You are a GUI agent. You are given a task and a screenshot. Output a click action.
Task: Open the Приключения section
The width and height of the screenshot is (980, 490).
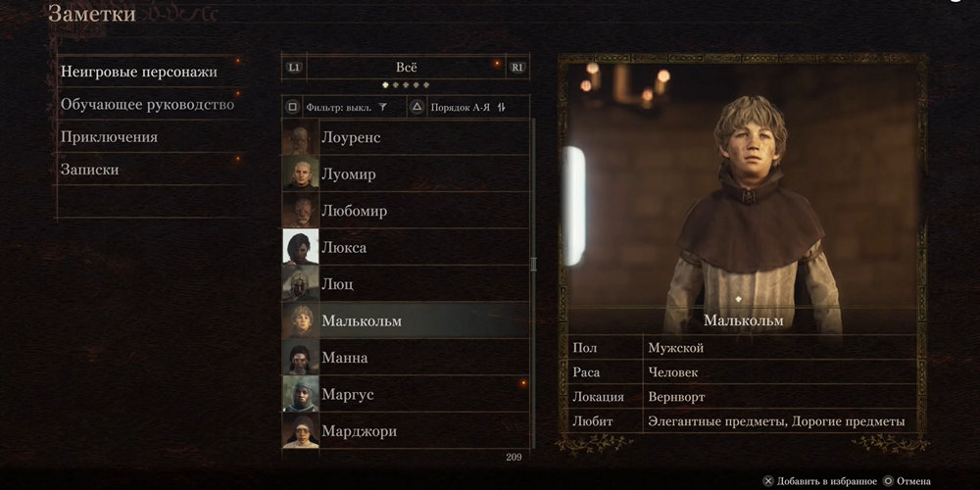click(109, 137)
